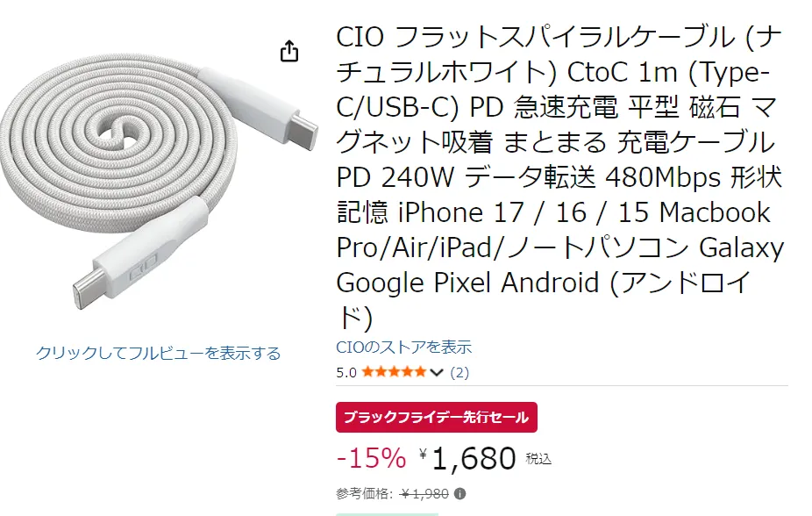This screenshot has height=516, width=812.
Task: Expand the rating breakdown chevron after the stars
Action: click(x=437, y=372)
